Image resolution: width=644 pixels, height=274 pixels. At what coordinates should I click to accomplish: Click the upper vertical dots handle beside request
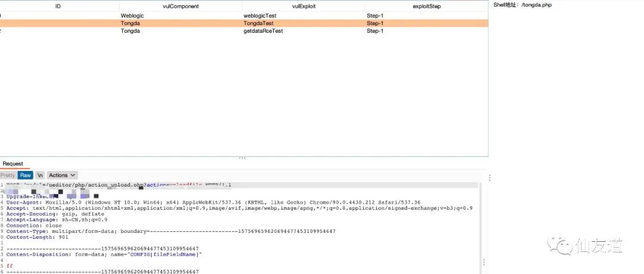490,178
